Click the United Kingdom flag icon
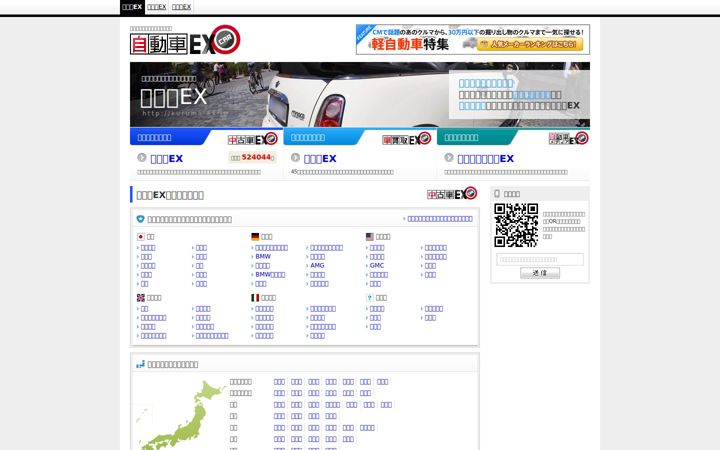720x450 pixels. tap(141, 298)
